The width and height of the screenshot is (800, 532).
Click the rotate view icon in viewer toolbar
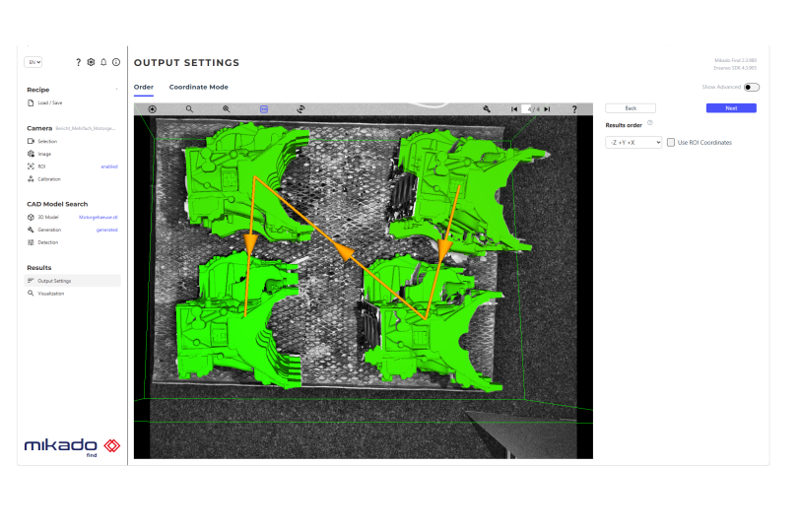[300, 109]
